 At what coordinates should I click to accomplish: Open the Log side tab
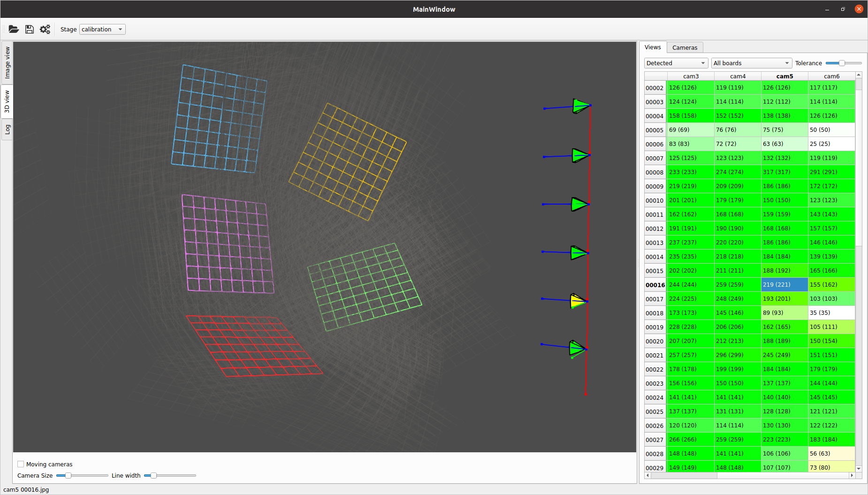[7, 129]
